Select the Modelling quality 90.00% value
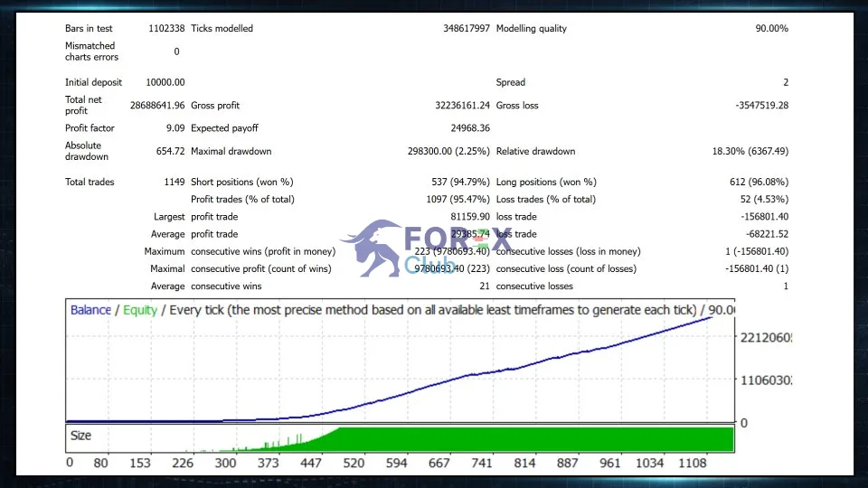The width and height of the screenshot is (868, 488). 771,28
